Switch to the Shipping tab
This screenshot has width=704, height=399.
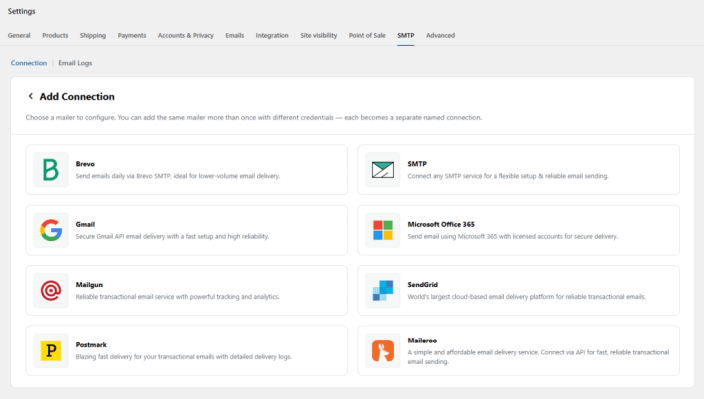93,35
